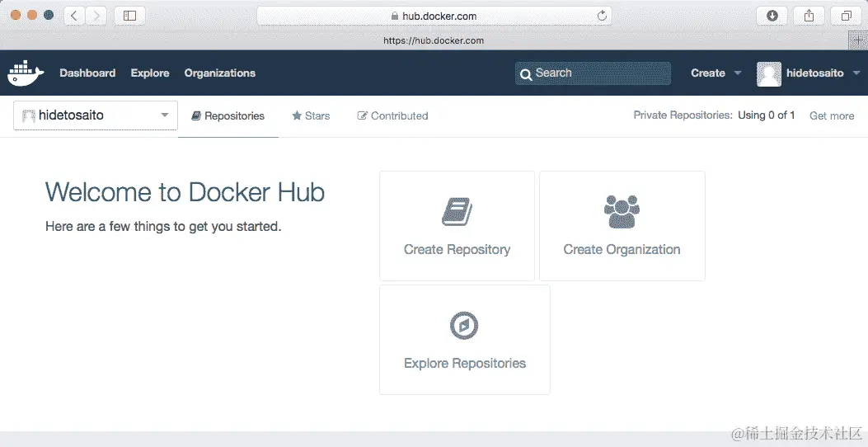
Task: Open Safari downloads icon
Action: [x=772, y=16]
